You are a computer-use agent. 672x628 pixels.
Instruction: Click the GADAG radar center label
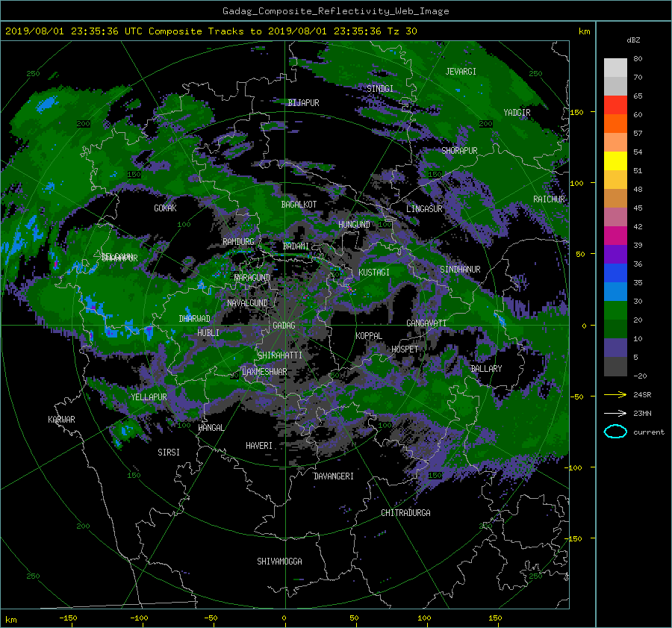click(x=284, y=326)
